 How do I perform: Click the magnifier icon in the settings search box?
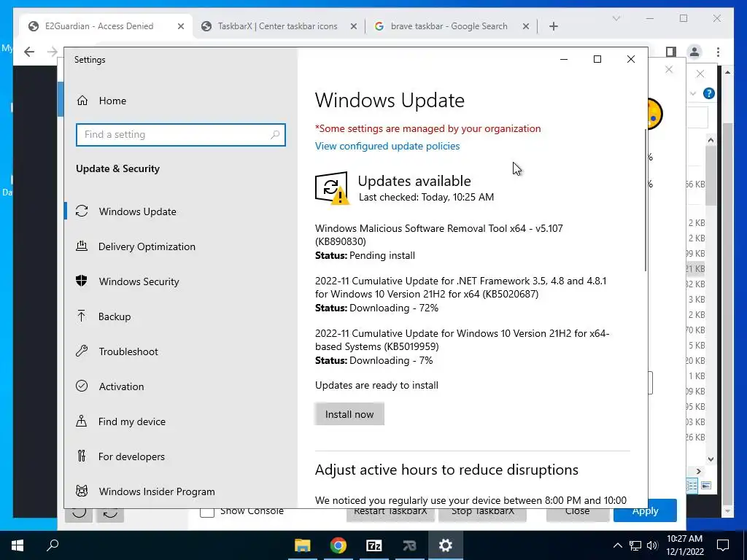tap(275, 135)
